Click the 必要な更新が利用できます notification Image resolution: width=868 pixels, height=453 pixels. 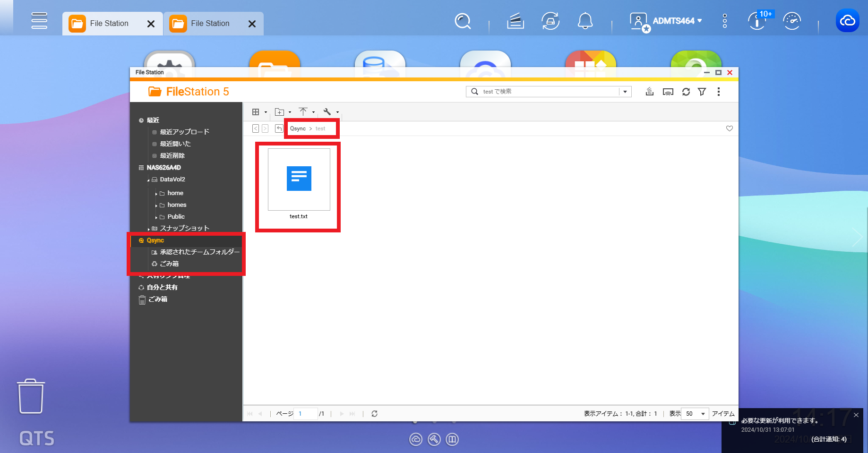point(780,420)
